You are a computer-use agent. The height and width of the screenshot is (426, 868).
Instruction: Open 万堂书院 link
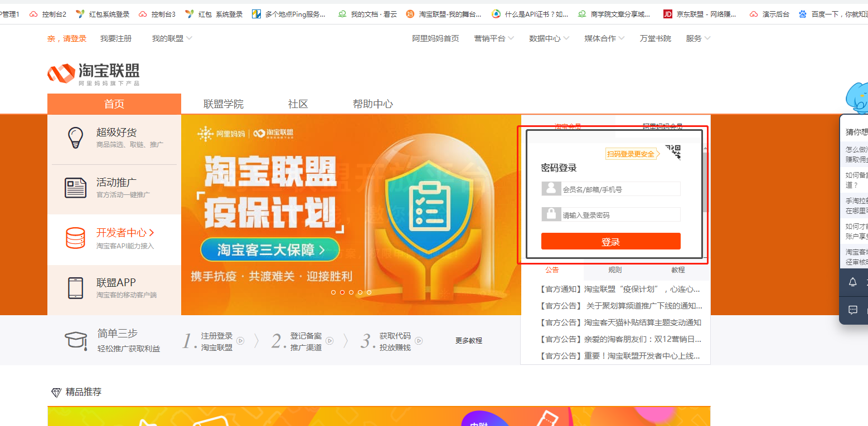(x=656, y=38)
